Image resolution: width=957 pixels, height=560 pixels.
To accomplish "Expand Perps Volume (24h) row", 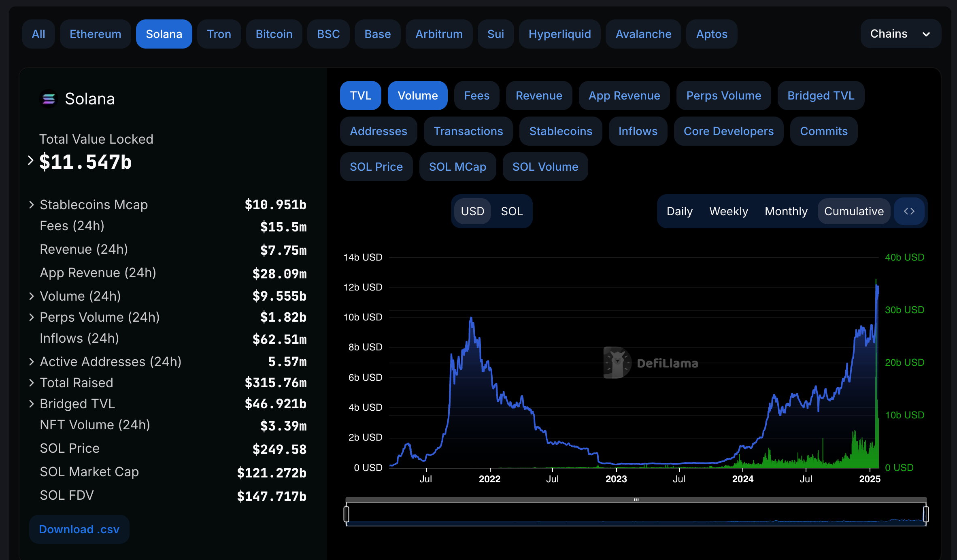I will [32, 317].
